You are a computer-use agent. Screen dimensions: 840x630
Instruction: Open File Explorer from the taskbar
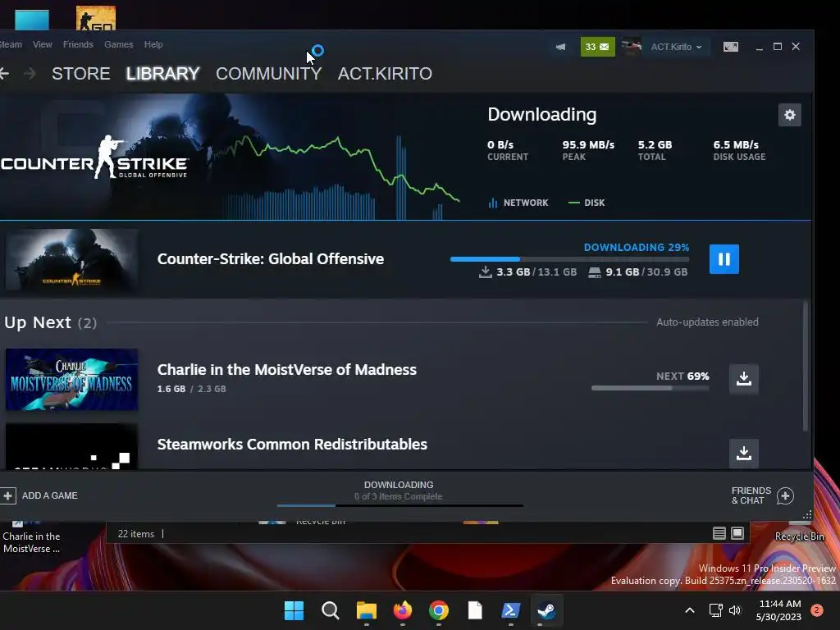tap(367, 610)
